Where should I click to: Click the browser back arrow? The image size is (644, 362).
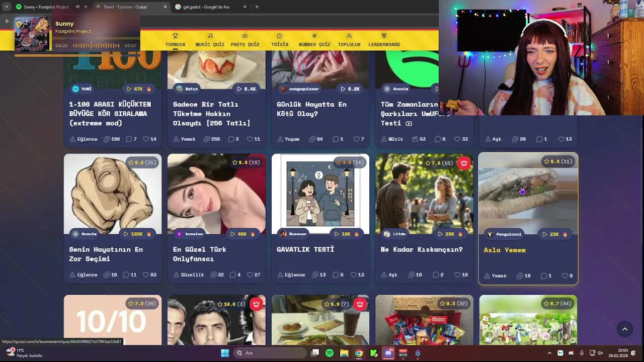7,21
